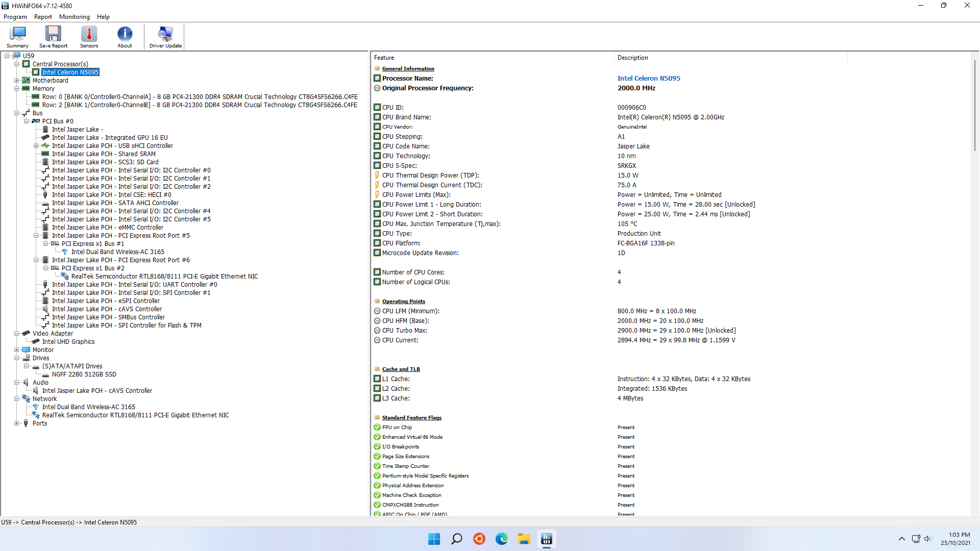The width and height of the screenshot is (980, 551).
Task: Open the Help menu
Action: [x=103, y=17]
